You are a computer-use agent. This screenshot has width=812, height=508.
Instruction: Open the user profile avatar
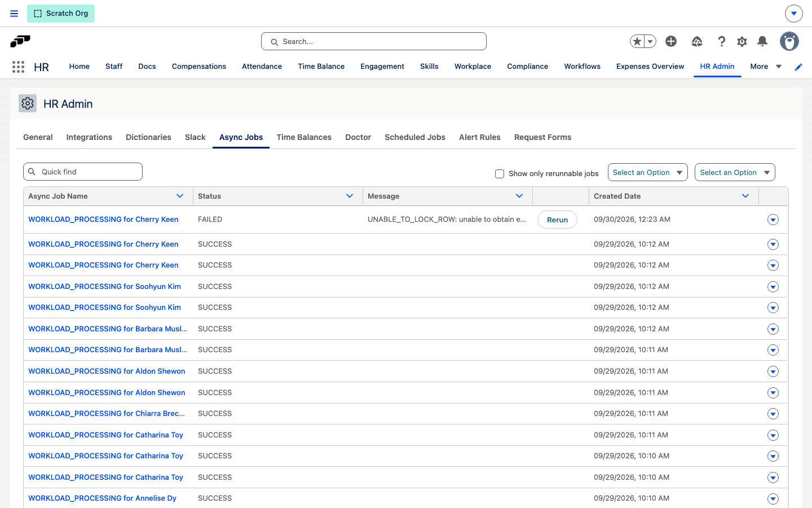pos(789,41)
